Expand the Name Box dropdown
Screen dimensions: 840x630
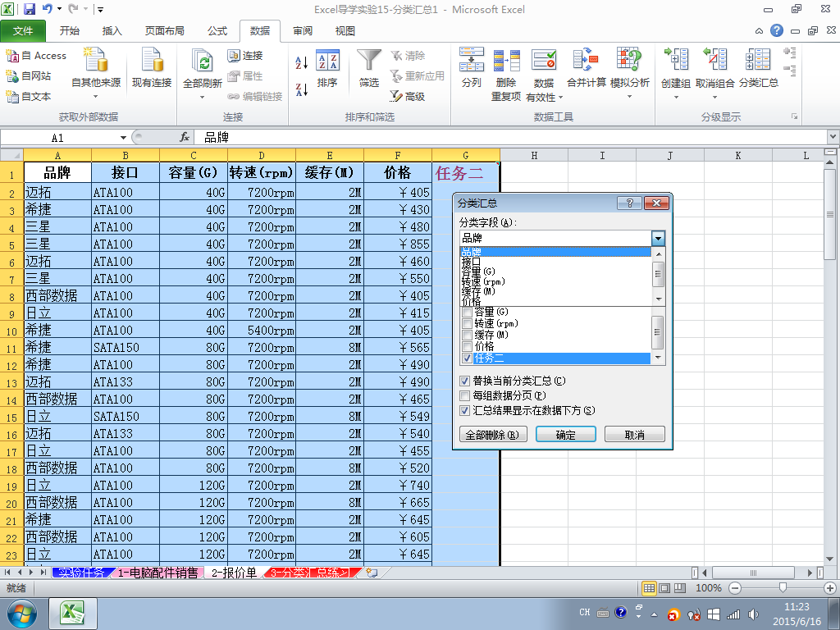(x=123, y=138)
